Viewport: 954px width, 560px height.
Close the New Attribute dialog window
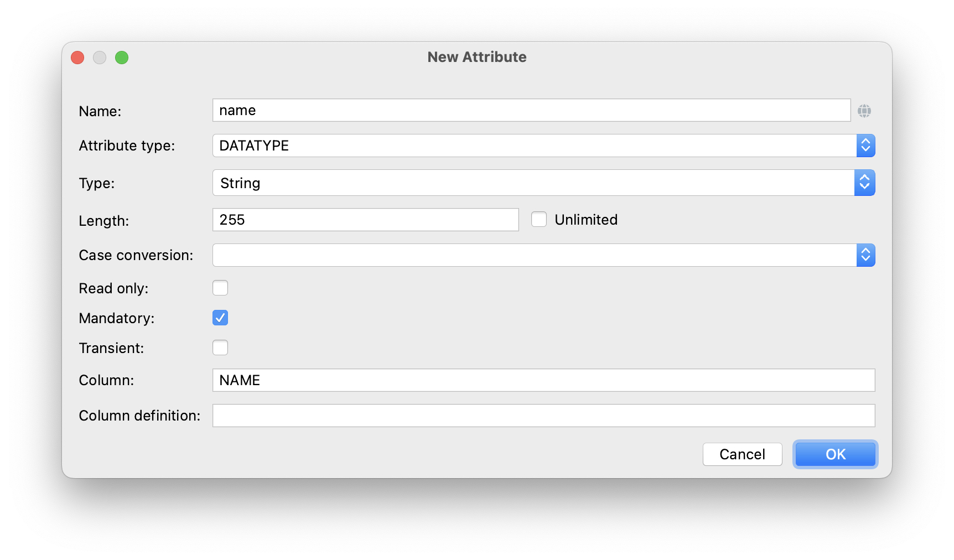[77, 58]
